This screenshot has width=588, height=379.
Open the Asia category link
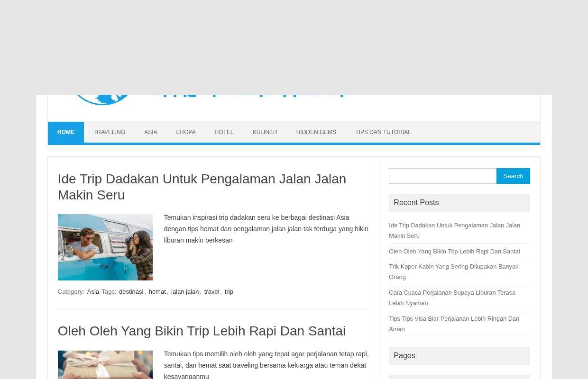tap(93, 291)
